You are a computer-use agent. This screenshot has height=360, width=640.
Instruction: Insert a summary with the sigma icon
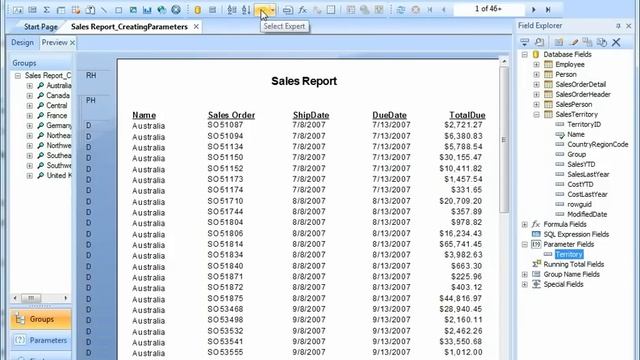(x=47, y=9)
